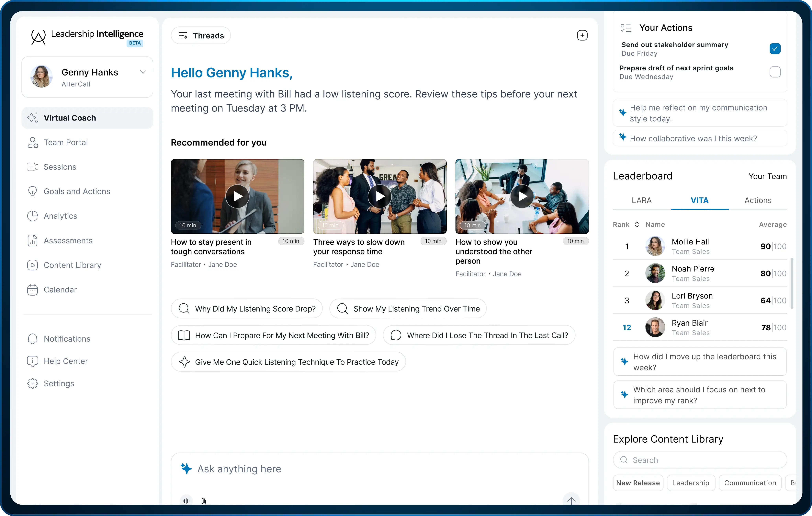Open Analytics via the pie chart icon
This screenshot has height=516, width=812.
tap(33, 216)
